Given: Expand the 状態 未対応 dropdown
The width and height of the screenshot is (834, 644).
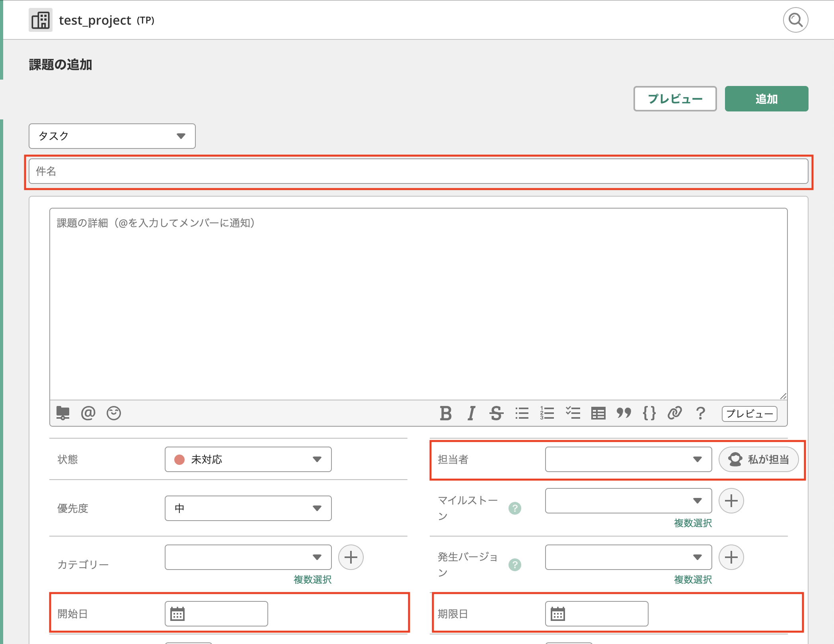Looking at the screenshot, I should (x=248, y=459).
